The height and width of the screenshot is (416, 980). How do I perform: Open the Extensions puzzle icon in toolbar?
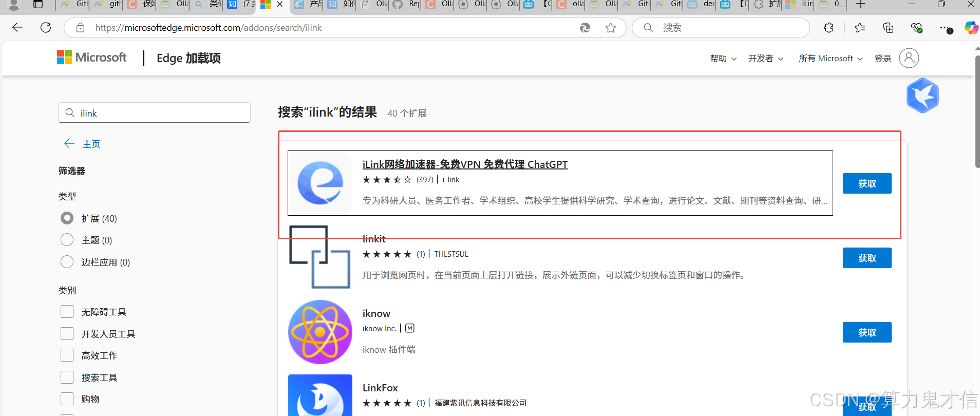pos(828,28)
